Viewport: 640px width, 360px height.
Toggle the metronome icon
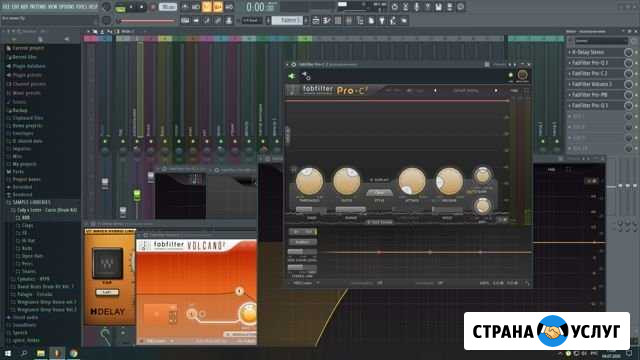click(185, 7)
